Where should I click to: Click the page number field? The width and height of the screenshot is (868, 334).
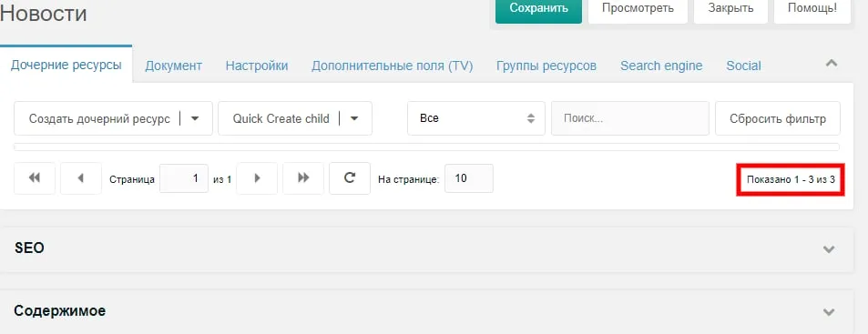[x=184, y=178]
